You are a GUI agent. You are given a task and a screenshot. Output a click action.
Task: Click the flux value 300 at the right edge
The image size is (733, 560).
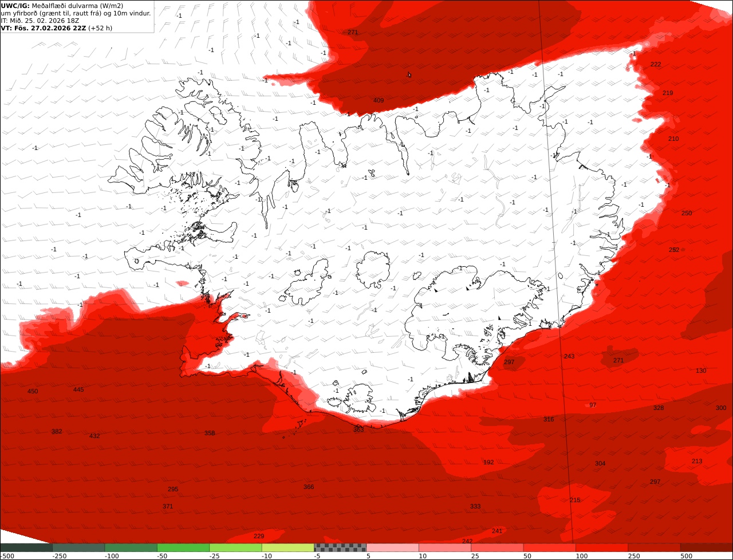(721, 408)
